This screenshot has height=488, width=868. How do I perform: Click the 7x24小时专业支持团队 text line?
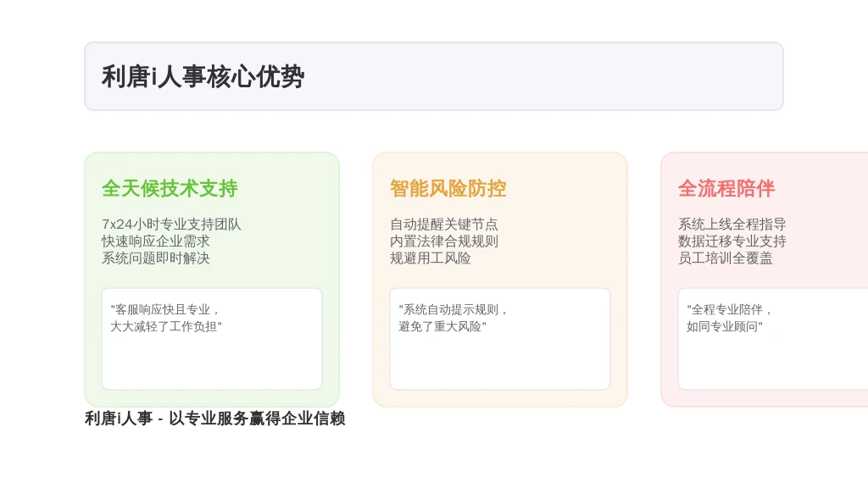click(x=171, y=224)
